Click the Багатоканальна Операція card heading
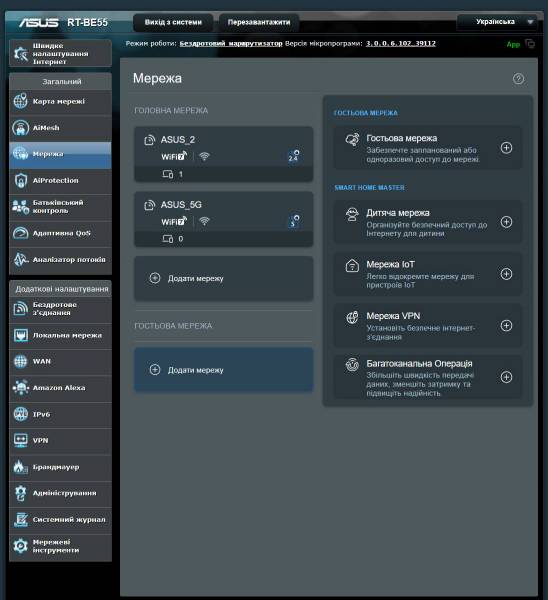The image size is (548, 600). coord(419,364)
